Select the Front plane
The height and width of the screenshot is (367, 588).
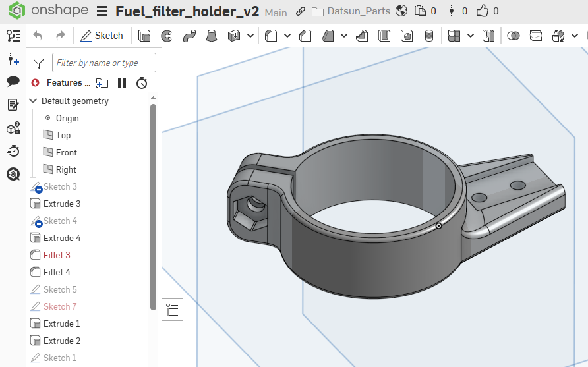(61, 153)
